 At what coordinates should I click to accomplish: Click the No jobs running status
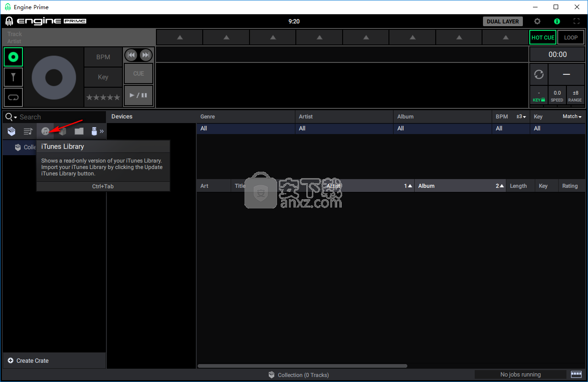tap(520, 375)
